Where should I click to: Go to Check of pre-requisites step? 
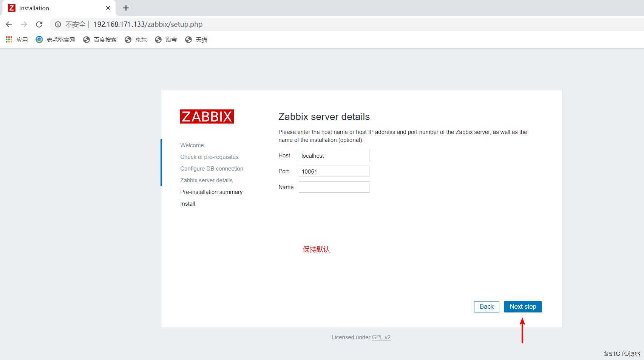[209, 157]
